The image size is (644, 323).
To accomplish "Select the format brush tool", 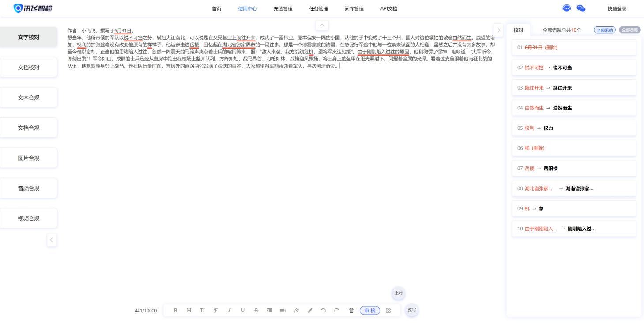I will coord(309,311).
